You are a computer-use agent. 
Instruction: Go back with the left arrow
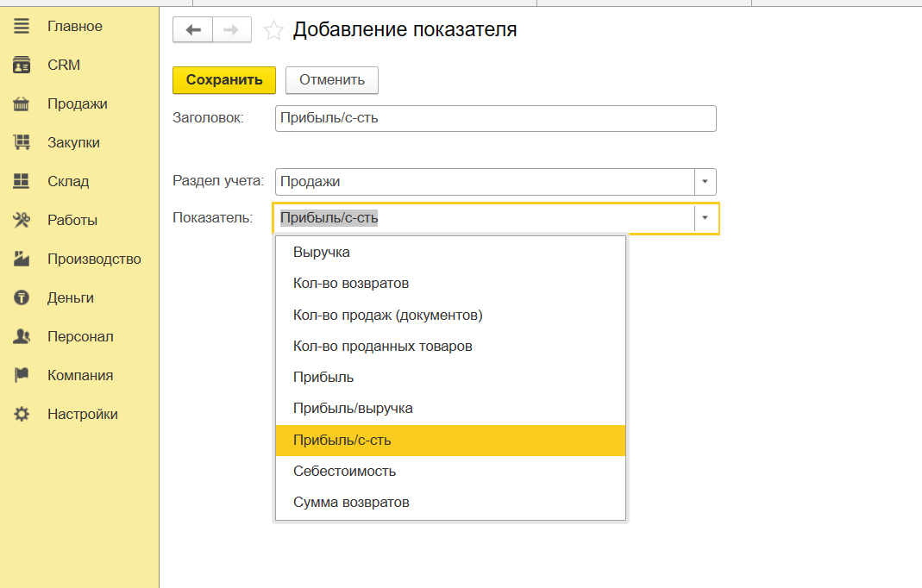(193, 30)
